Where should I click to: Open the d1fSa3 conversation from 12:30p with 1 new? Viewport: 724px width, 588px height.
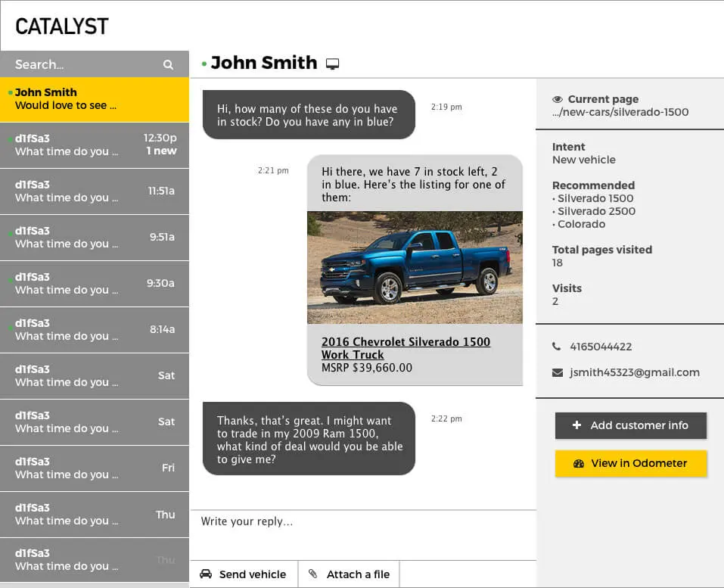click(x=95, y=145)
